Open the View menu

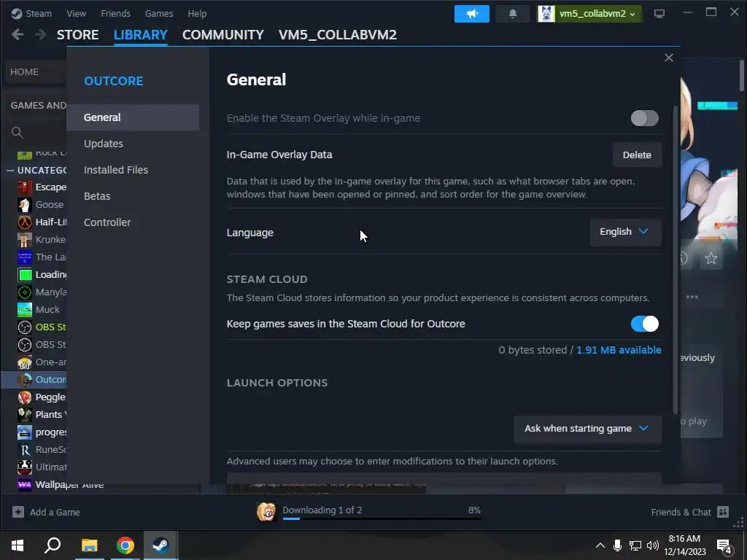click(76, 13)
